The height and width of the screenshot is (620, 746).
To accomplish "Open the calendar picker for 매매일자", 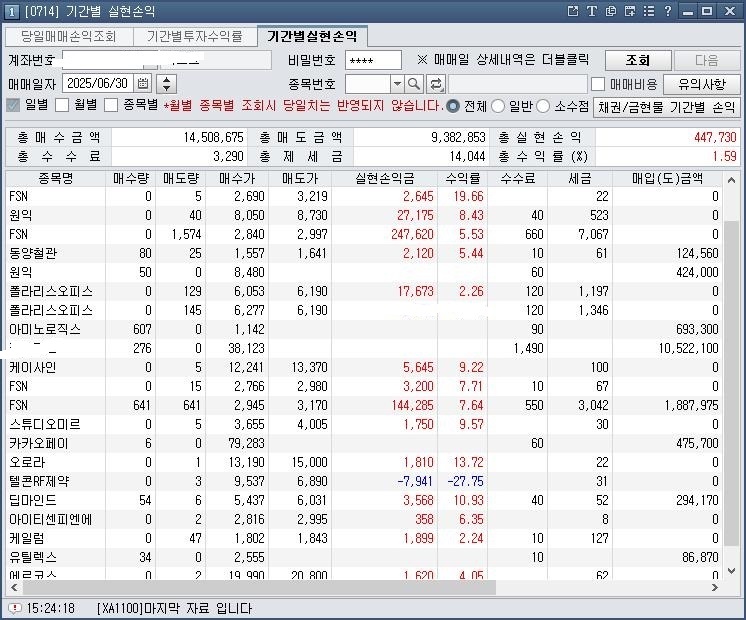I will pos(143,83).
